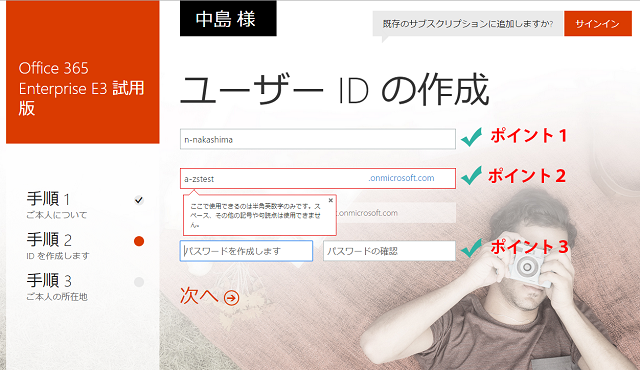Click the 中島 様 name banner

[x=228, y=18]
